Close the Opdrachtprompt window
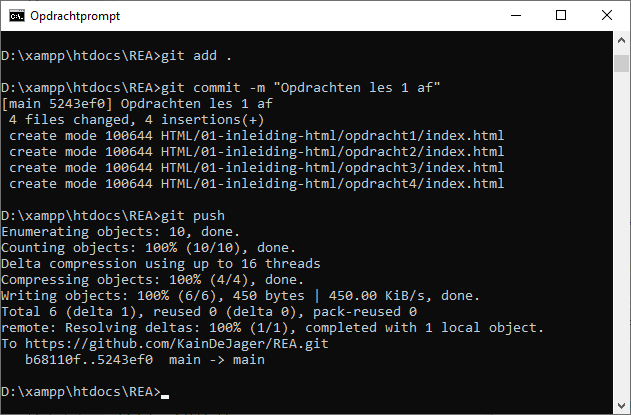The image size is (631, 415). coord(607,16)
